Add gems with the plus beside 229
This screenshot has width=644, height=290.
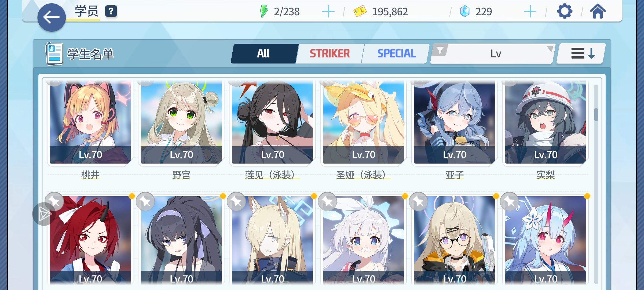pos(530,12)
